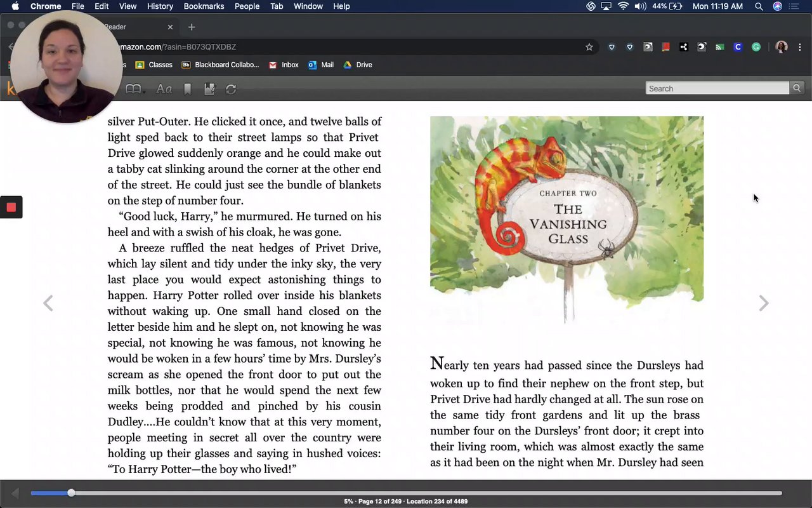Open the Edit menu
Screen dimensions: 812x508
click(x=101, y=6)
